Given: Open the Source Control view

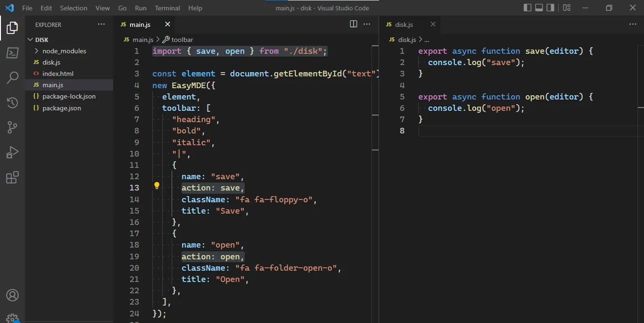Looking at the screenshot, I should pos(12,127).
